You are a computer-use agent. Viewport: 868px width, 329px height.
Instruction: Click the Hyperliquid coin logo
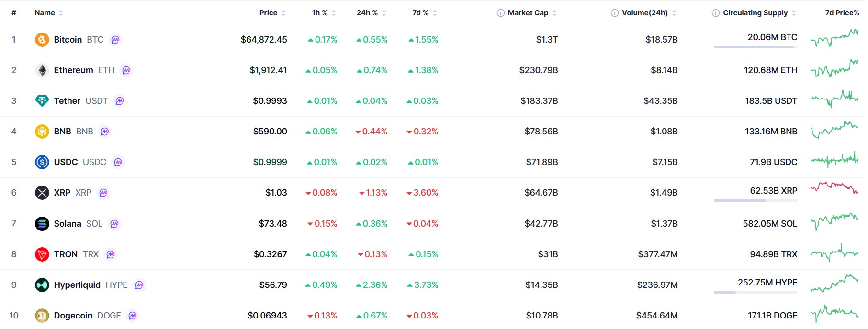tap(42, 285)
